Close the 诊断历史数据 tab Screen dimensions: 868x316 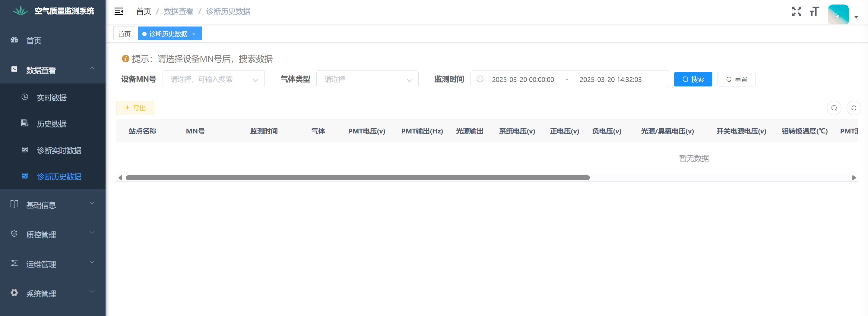pyautogui.click(x=194, y=34)
